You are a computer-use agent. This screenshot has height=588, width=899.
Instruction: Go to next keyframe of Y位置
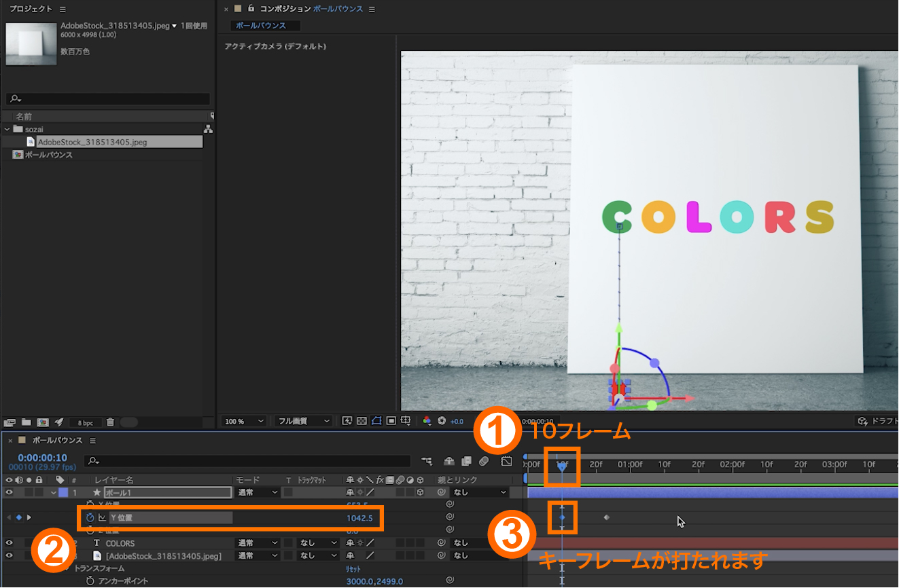[29, 517]
